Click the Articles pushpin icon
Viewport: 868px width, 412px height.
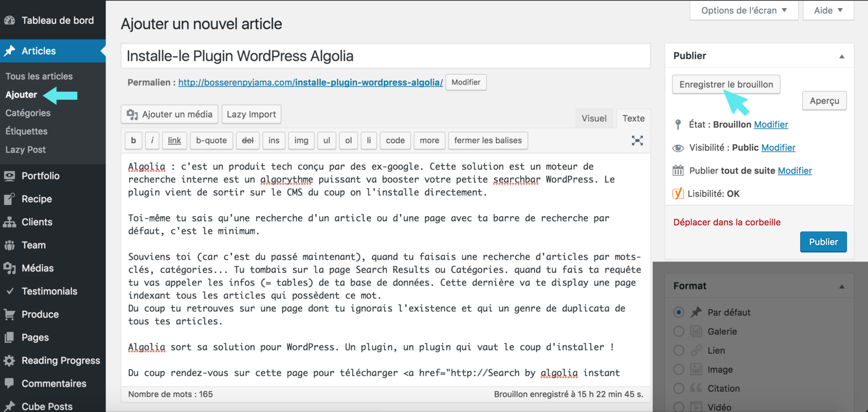(9, 51)
